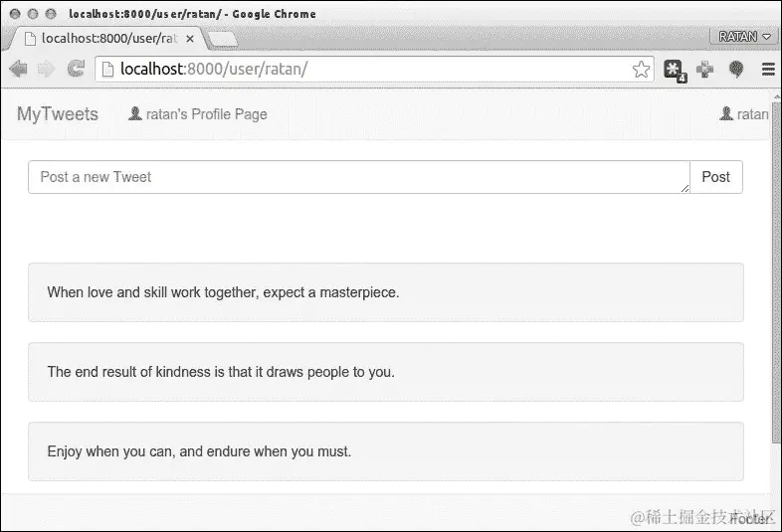
Task: Click the puzzle-piece extension icon
Action: click(x=704, y=70)
